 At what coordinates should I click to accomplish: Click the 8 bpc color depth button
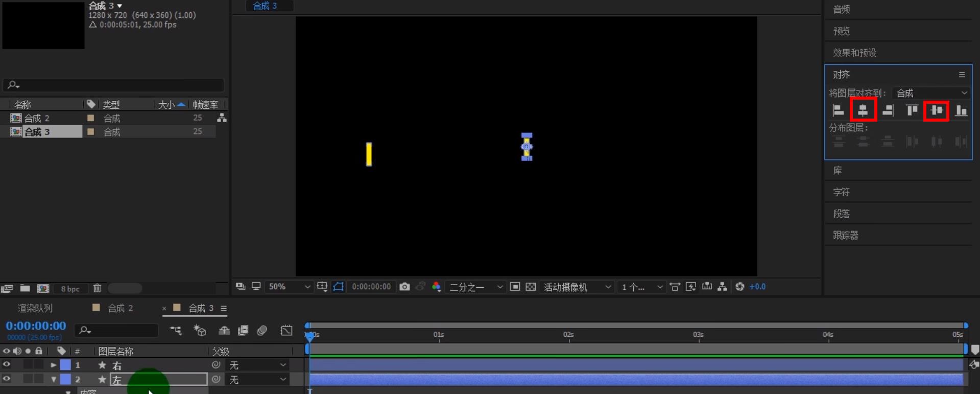click(70, 289)
